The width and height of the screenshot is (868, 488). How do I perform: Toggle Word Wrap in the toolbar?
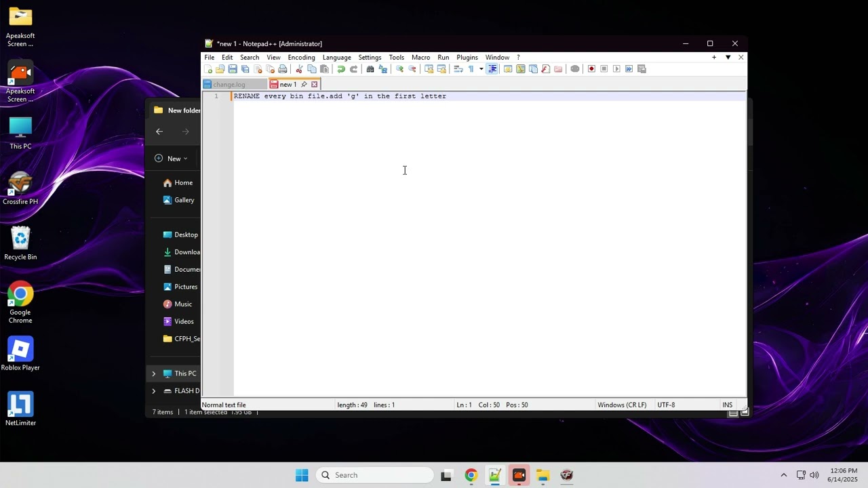[458, 69]
